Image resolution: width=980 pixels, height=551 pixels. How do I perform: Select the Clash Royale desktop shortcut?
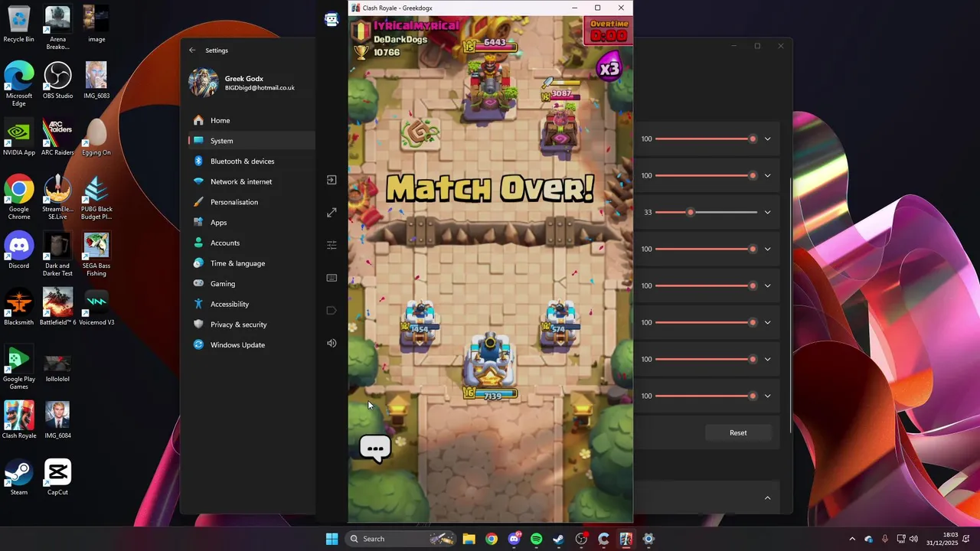19,420
